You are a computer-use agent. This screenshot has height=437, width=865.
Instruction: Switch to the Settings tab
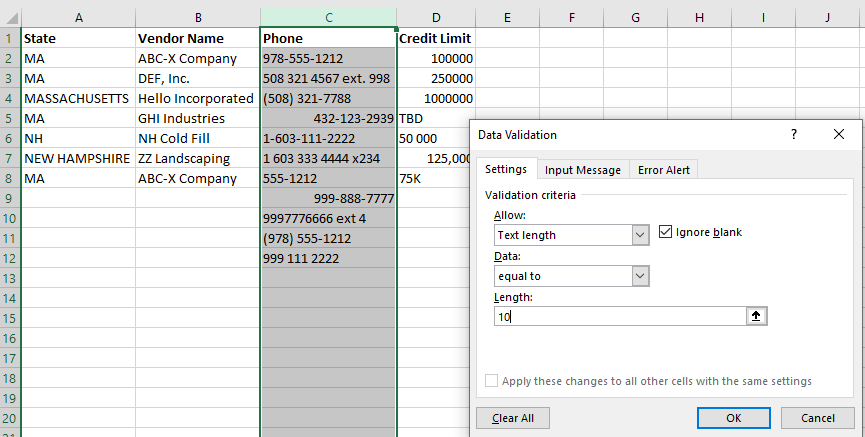pyautogui.click(x=505, y=169)
